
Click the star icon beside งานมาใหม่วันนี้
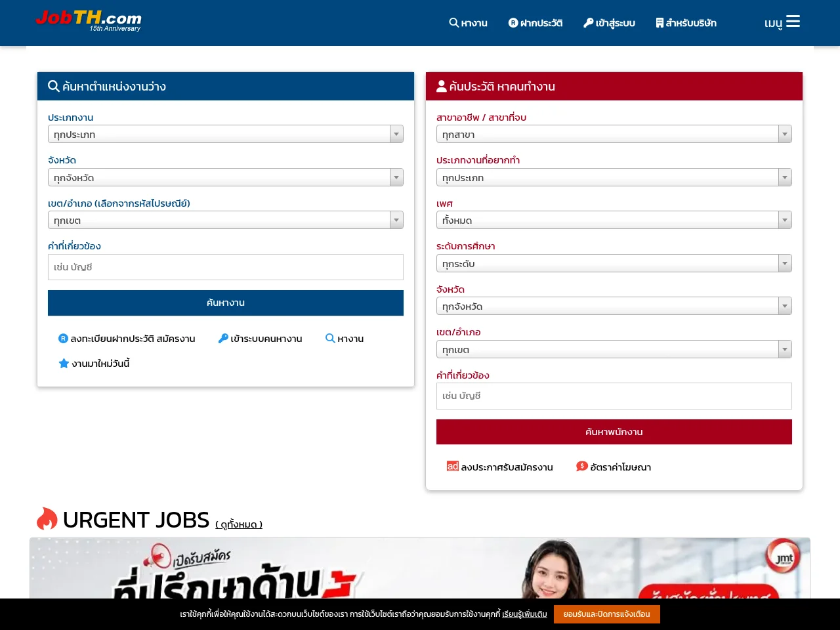[64, 364]
